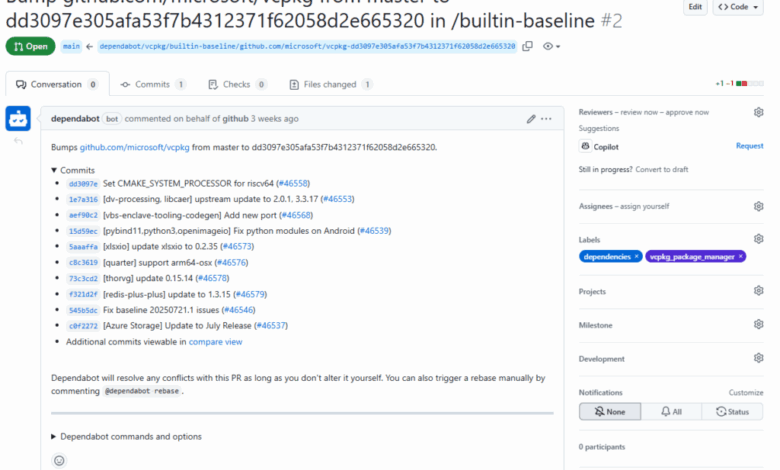Open commit hash c8c3619
This screenshot has width=780, height=470.
[x=83, y=263]
